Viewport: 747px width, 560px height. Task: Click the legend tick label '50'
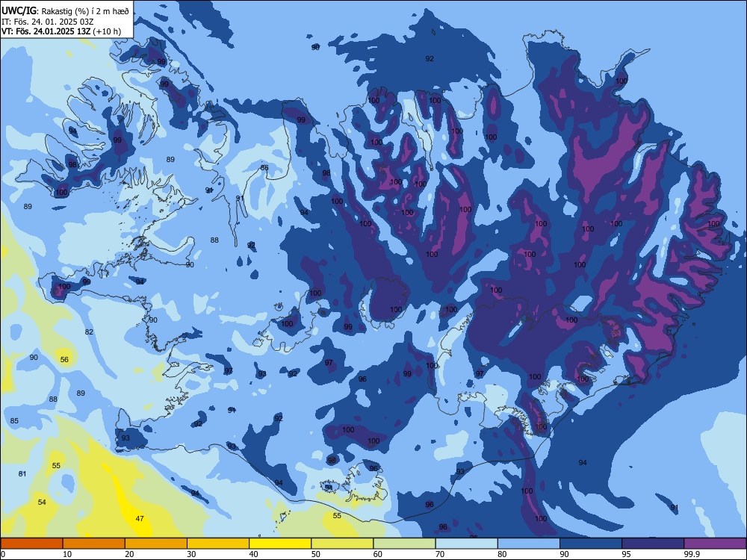pyautogui.click(x=316, y=554)
